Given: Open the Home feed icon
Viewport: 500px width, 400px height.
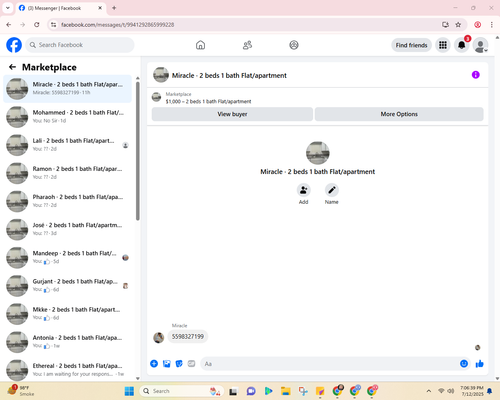Looking at the screenshot, I should click(200, 45).
